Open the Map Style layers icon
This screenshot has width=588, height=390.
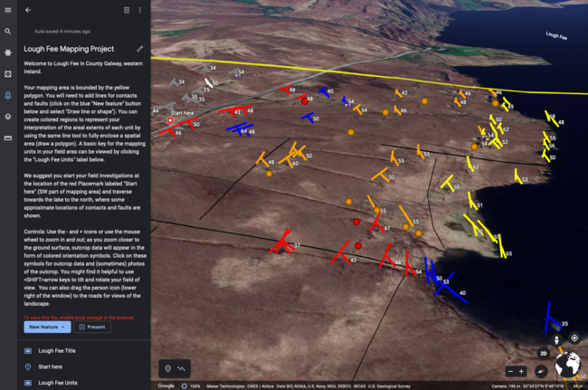(x=7, y=116)
